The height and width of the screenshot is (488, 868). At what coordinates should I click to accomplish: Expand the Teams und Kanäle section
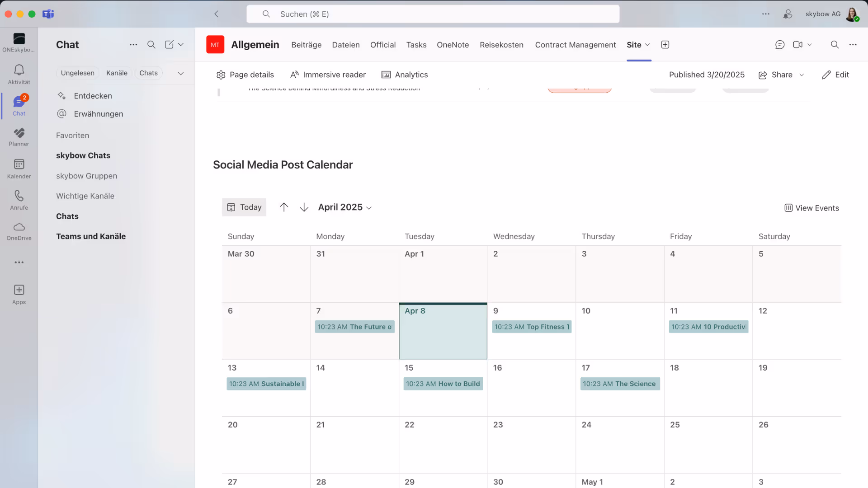point(91,236)
